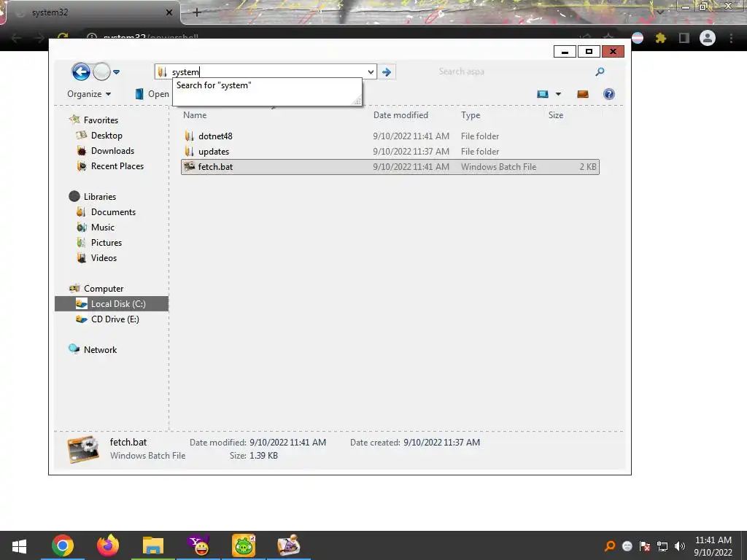Screen dimensions: 747x560
Task: Select CD Drive (E:)
Action: point(115,319)
